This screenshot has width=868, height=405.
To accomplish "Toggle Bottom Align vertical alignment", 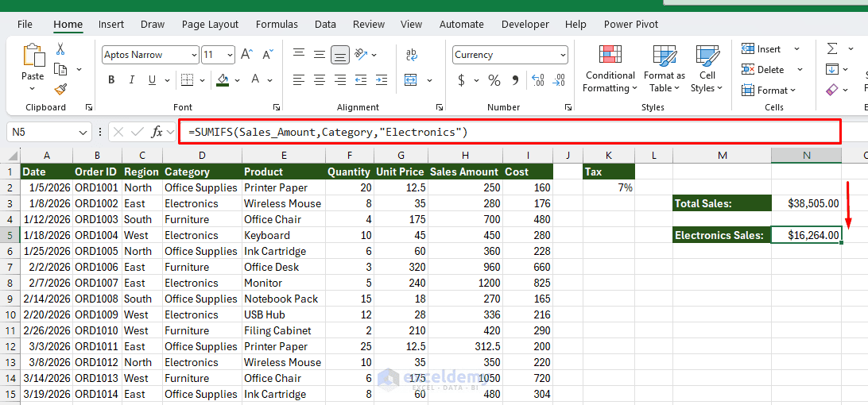I will coord(340,54).
